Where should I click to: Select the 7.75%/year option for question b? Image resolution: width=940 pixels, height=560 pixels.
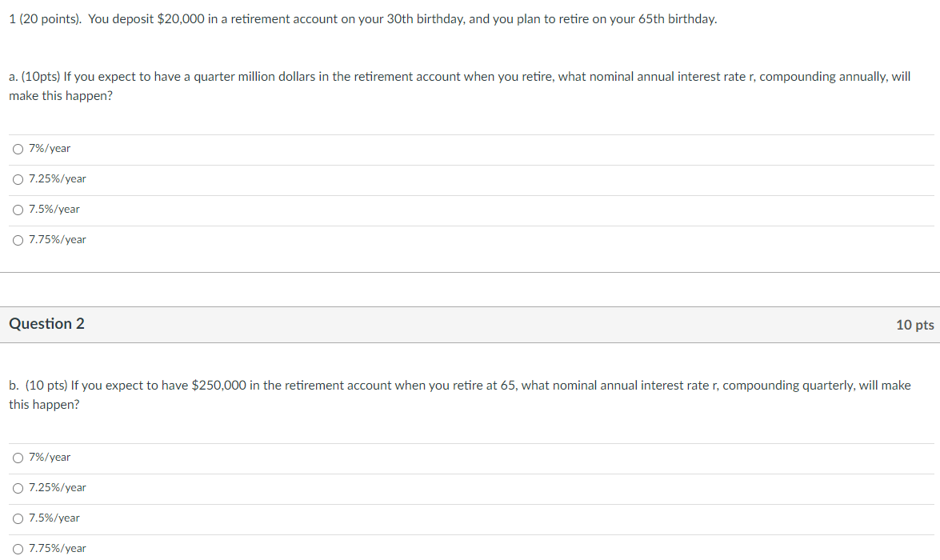(x=18, y=549)
